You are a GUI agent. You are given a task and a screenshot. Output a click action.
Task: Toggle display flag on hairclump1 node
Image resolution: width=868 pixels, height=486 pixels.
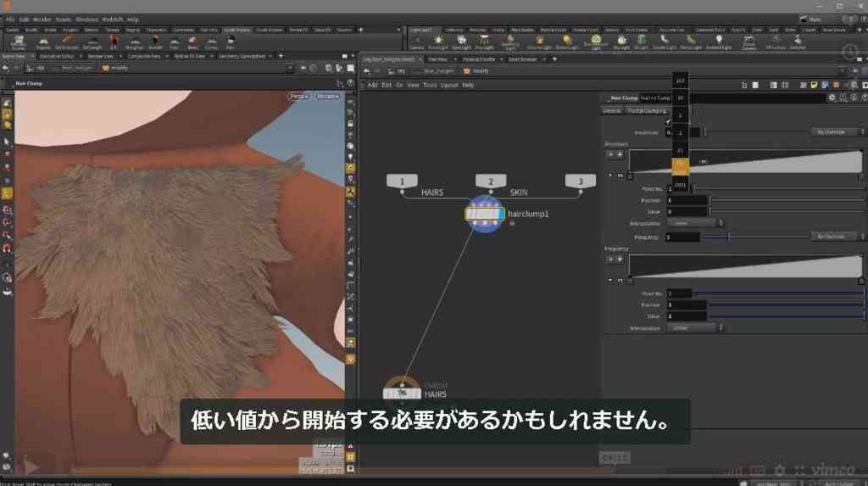(x=500, y=214)
